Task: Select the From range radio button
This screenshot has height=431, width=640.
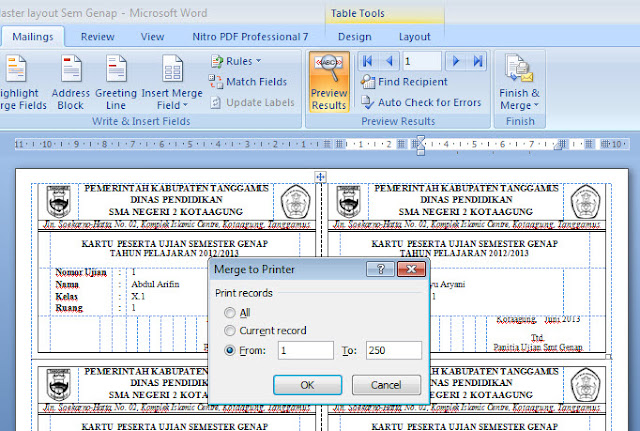Action: pyautogui.click(x=230, y=350)
